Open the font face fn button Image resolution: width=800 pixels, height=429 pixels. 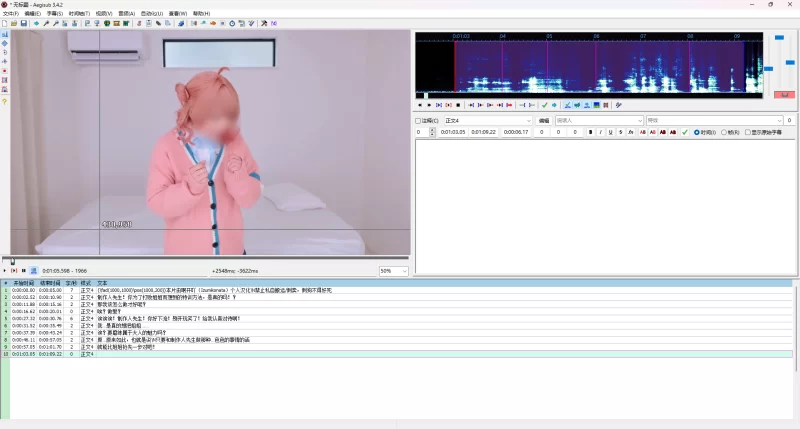[631, 132]
